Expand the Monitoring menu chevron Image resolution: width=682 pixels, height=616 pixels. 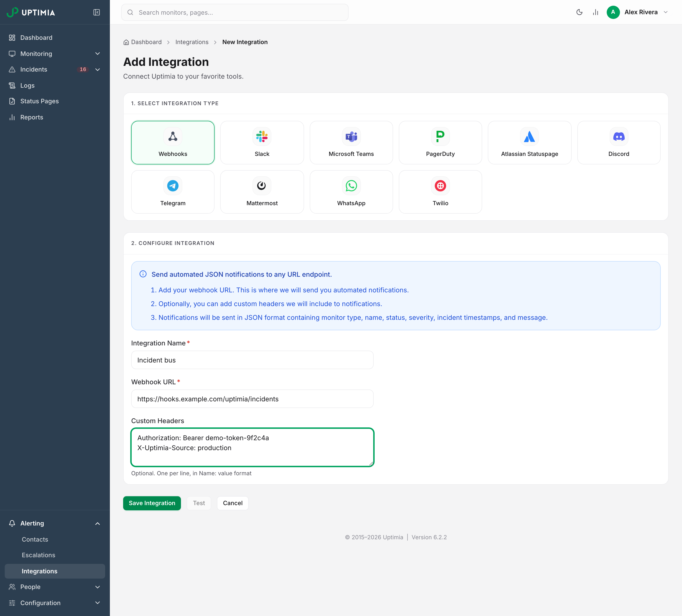pos(97,54)
